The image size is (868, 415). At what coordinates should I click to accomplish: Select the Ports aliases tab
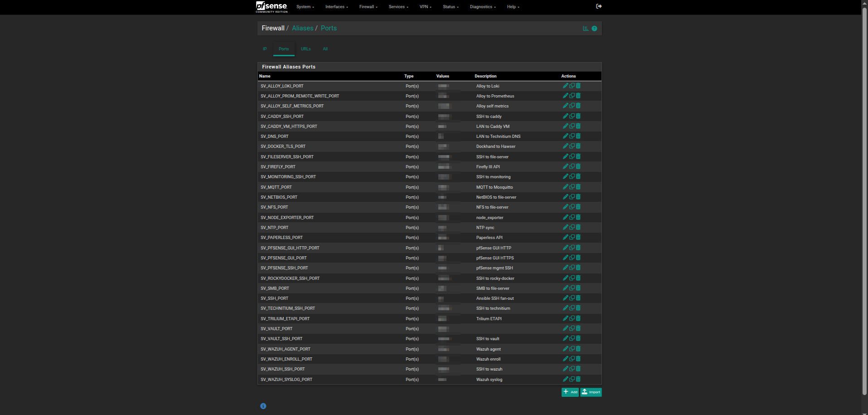[284, 49]
